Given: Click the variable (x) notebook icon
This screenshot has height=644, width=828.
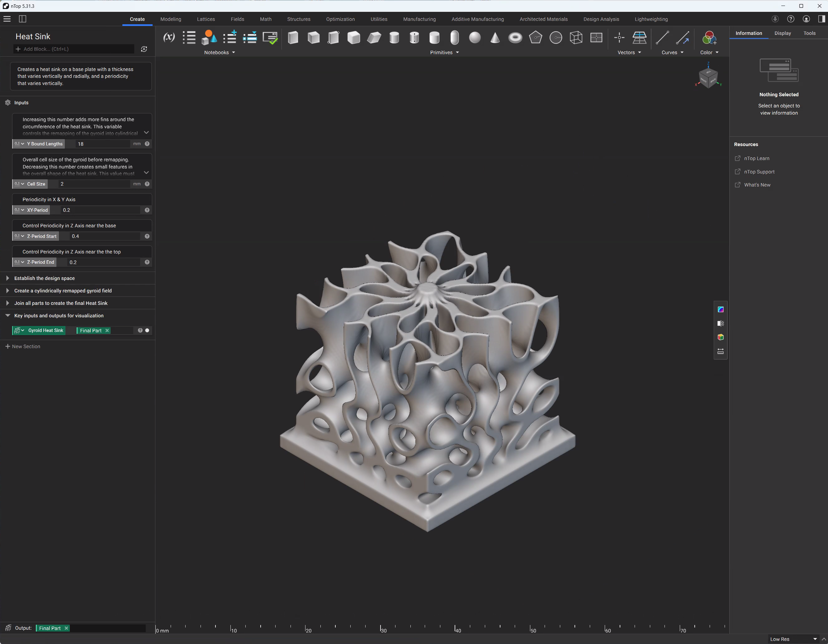Looking at the screenshot, I should [169, 38].
